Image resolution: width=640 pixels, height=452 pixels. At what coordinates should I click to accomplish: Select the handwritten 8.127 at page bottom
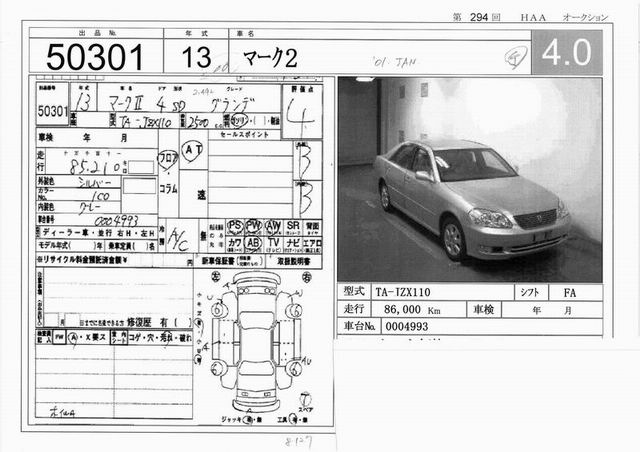[x=298, y=442]
